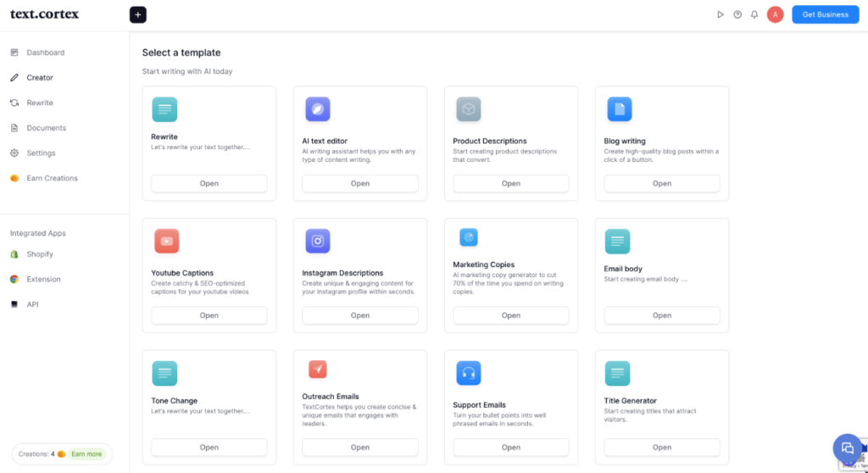Click the Instagram Descriptions title text

click(x=342, y=273)
